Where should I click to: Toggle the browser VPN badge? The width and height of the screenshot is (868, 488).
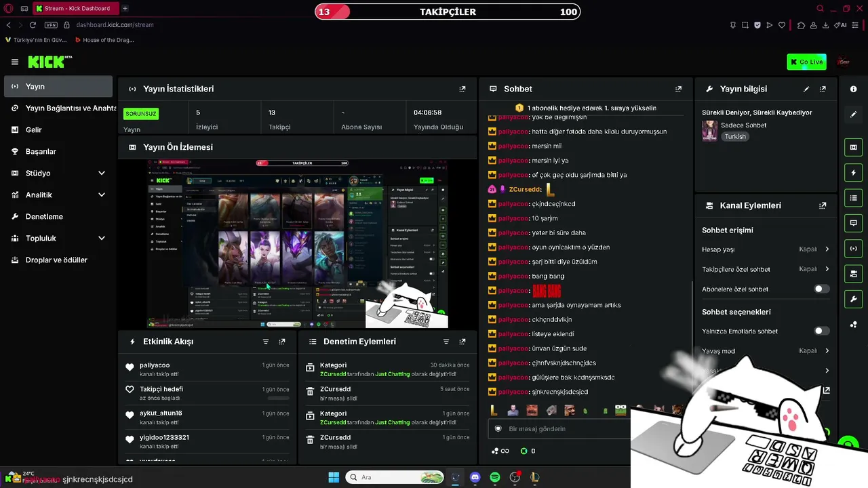point(51,25)
